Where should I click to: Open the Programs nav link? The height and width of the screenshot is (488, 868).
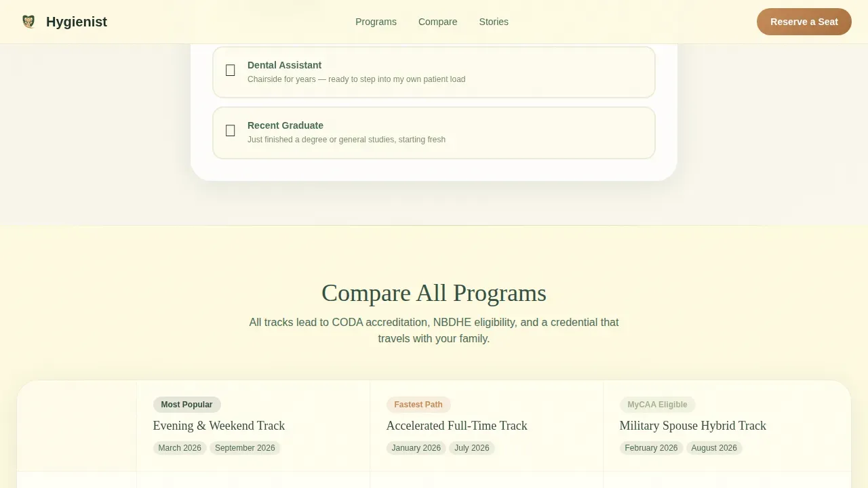pyautogui.click(x=376, y=22)
